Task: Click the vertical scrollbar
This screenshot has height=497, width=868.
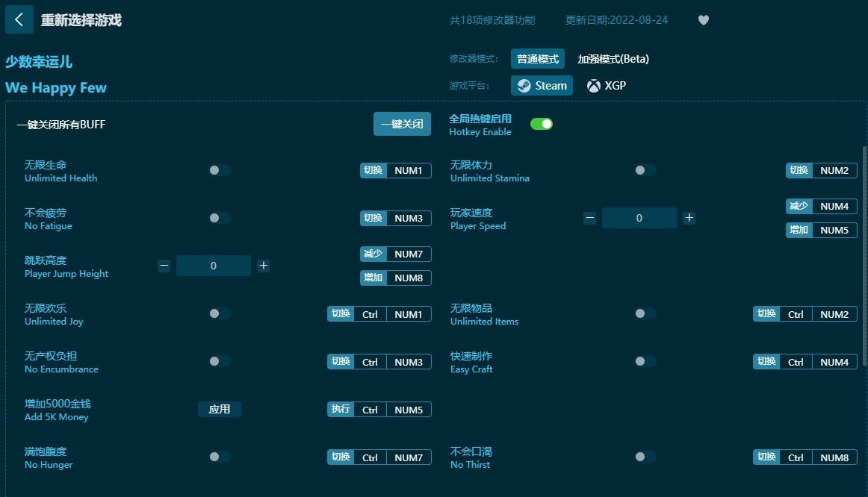Action: point(864,254)
